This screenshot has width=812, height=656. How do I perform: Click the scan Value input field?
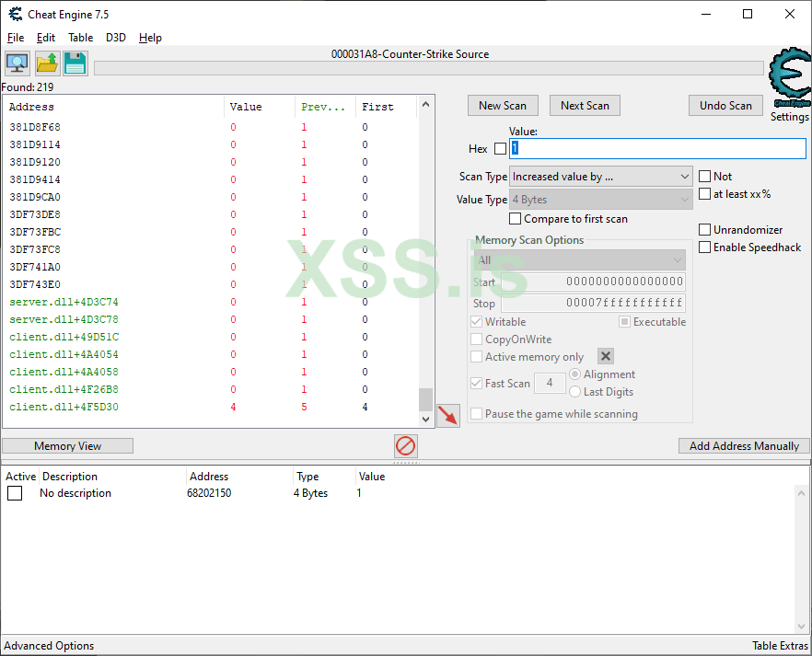pyautogui.click(x=657, y=148)
